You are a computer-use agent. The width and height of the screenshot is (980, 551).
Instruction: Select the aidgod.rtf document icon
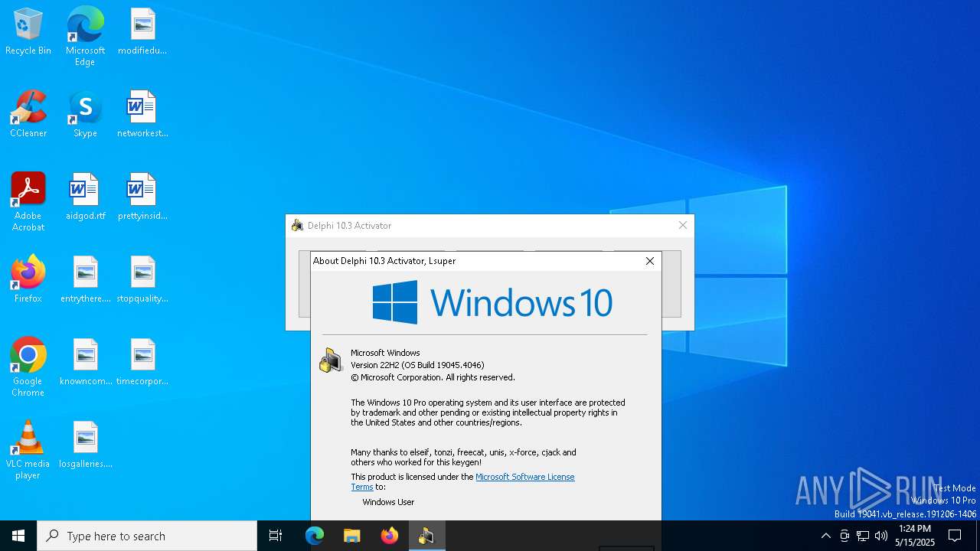[x=85, y=197]
